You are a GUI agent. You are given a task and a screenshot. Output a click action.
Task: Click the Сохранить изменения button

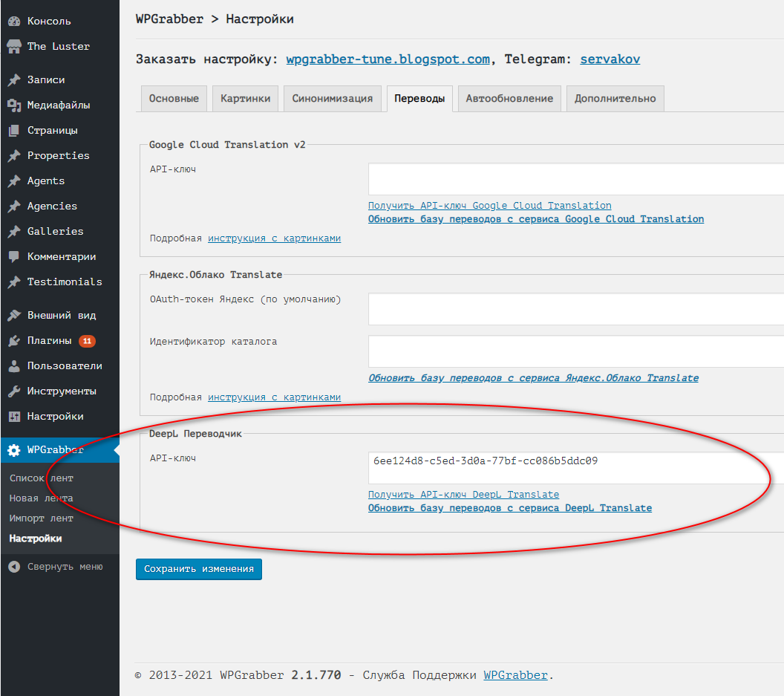click(199, 569)
